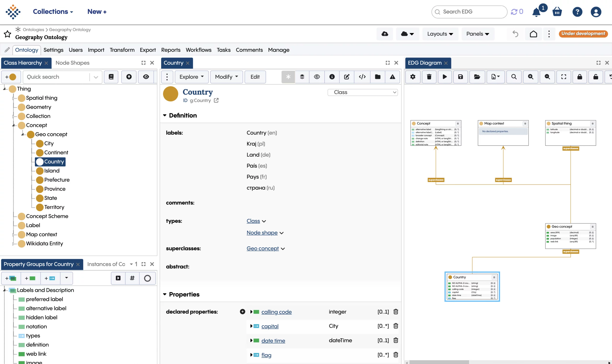
Task: Toggle the eye icon in Country form toolbar
Action: coord(317,77)
